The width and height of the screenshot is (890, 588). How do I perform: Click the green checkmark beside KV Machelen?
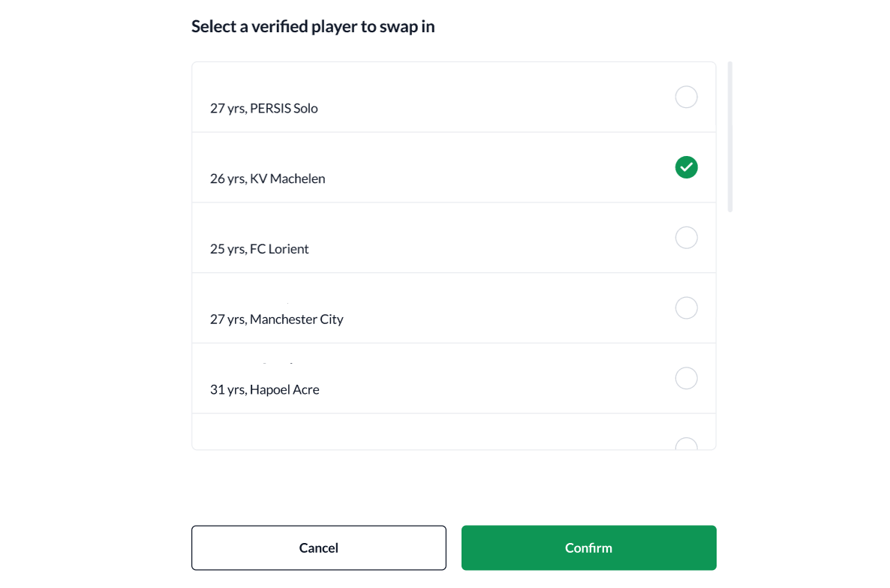[x=686, y=167]
